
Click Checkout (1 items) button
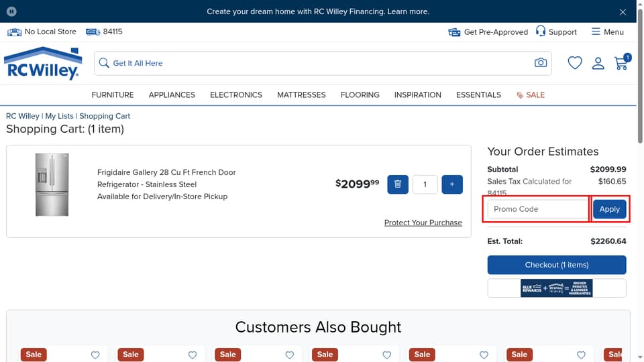pos(557,265)
